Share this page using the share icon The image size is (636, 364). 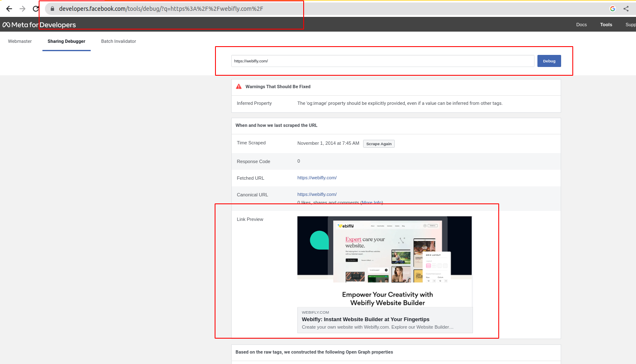tap(626, 9)
